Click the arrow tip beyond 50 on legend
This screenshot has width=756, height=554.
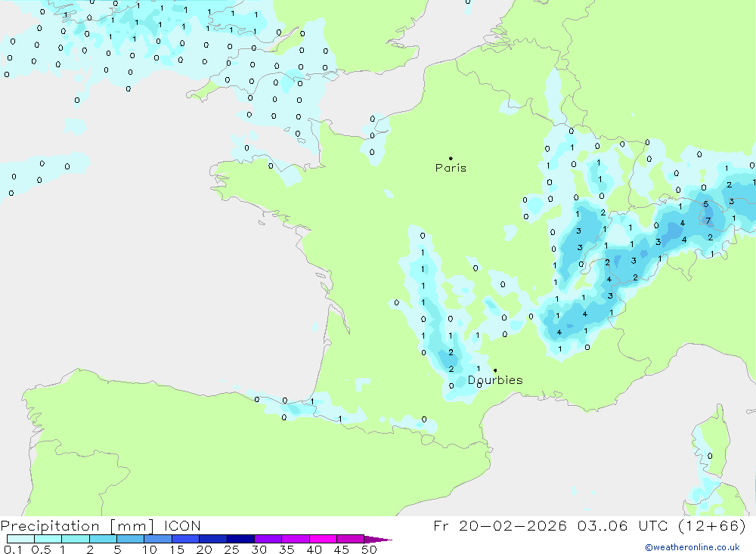pos(379,540)
